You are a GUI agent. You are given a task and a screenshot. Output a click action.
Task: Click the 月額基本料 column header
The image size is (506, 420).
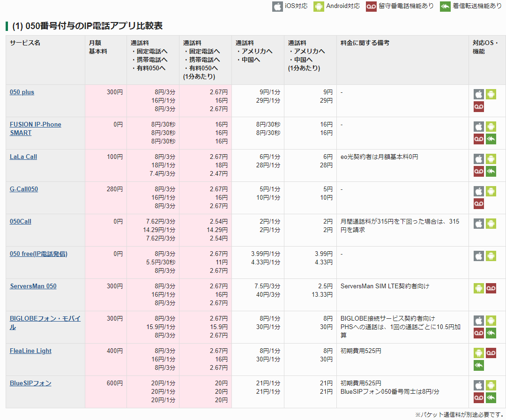tap(98, 47)
